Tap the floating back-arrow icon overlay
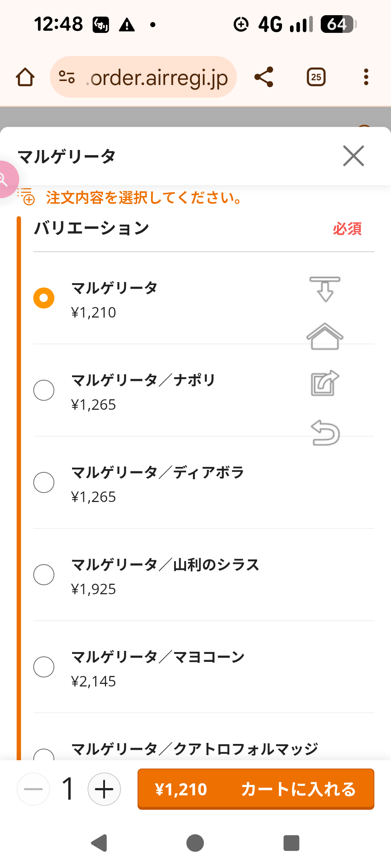The width and height of the screenshot is (391, 868). click(x=325, y=433)
